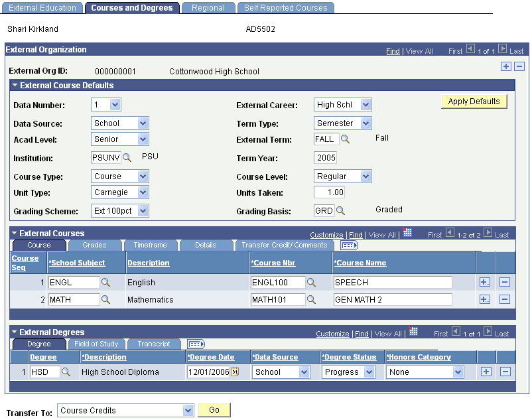Image resolution: width=532 pixels, height=420 pixels.
Task: Look up the Institution code
Action: (125, 157)
